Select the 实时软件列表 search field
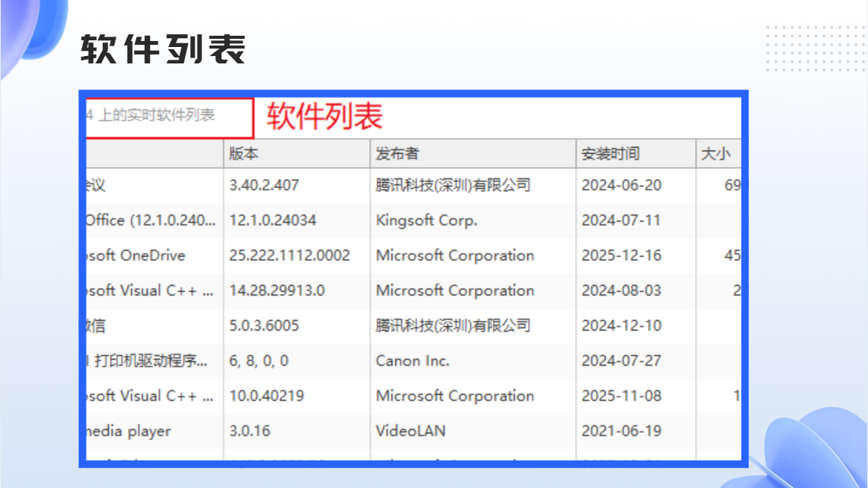 [x=169, y=117]
